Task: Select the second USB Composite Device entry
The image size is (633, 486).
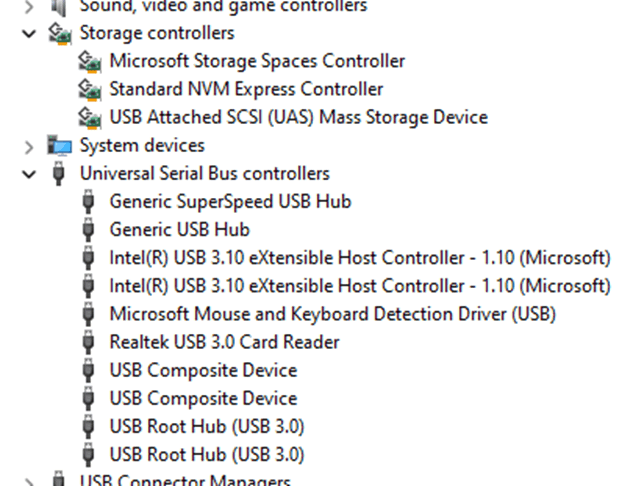Action: (x=203, y=398)
